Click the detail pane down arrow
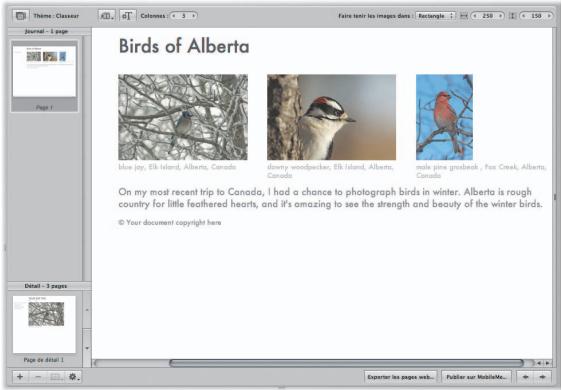The width and height of the screenshot is (562, 390). tap(87, 348)
